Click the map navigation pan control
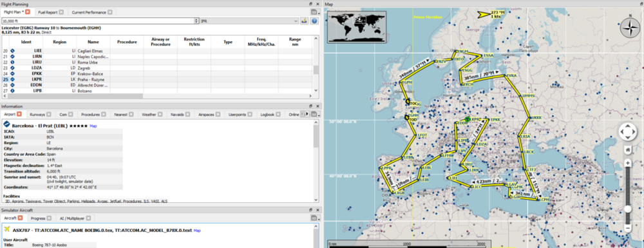Image resolution: width=644 pixels, height=248 pixels. click(x=629, y=132)
